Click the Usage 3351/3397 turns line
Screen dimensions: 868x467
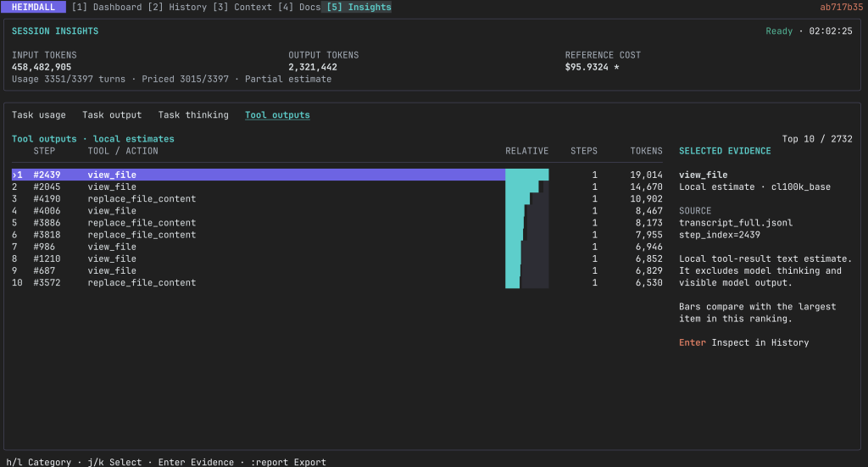(x=69, y=79)
